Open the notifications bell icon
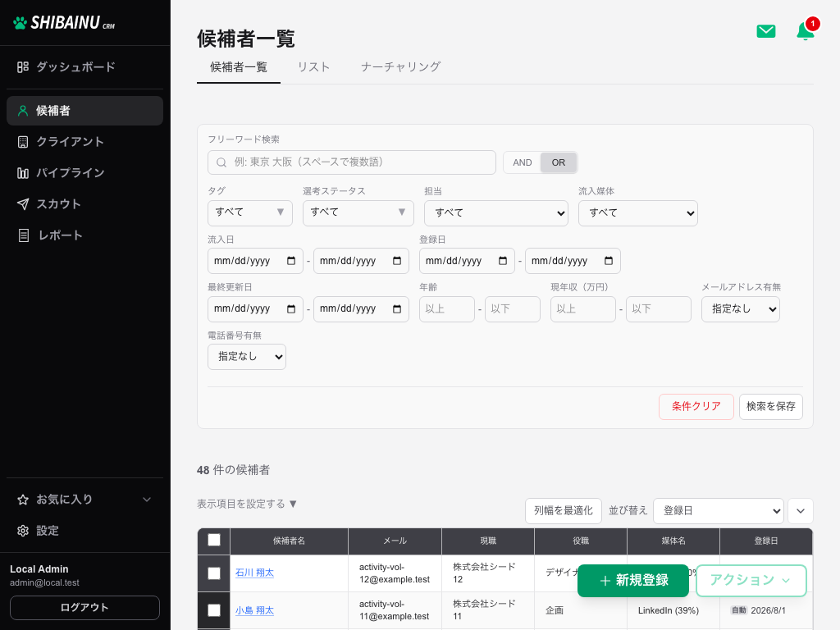Viewport: 840px width, 630px height. [x=806, y=31]
